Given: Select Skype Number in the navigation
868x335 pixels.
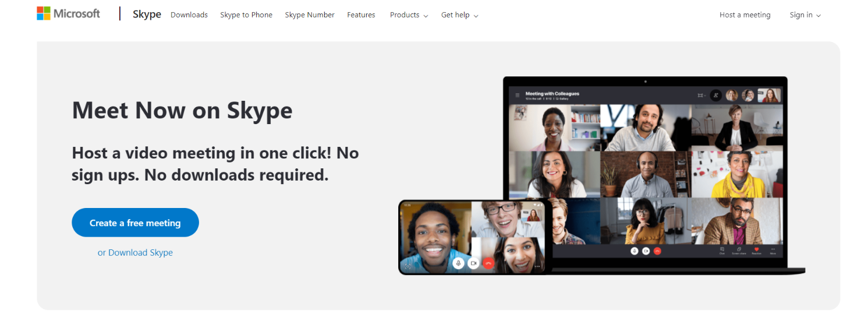Looking at the screenshot, I should [x=310, y=15].
